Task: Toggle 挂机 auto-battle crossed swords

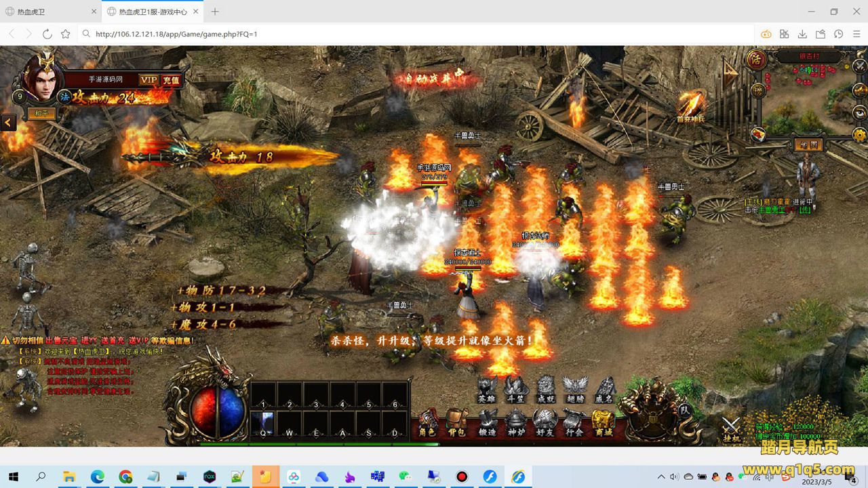Action: pos(731,428)
